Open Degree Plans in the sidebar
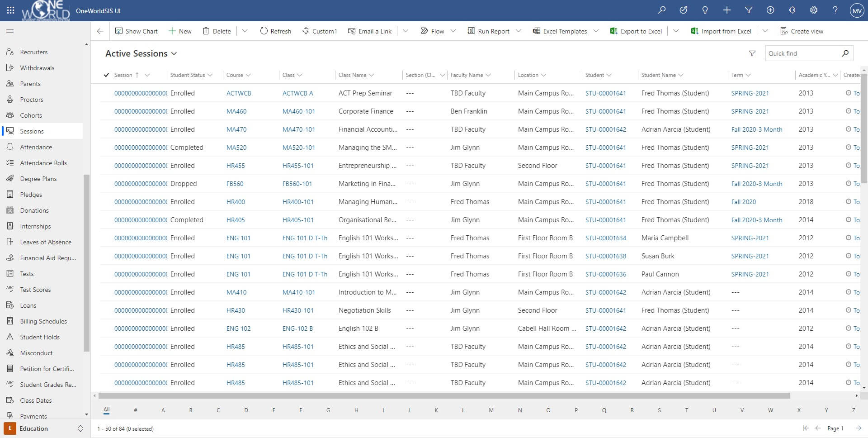 pos(42,179)
